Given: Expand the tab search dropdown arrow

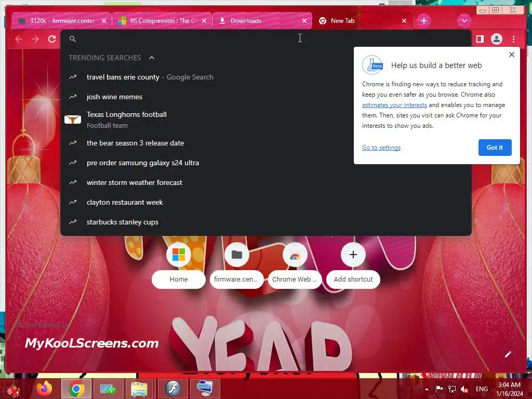Looking at the screenshot, I should tap(464, 21).
